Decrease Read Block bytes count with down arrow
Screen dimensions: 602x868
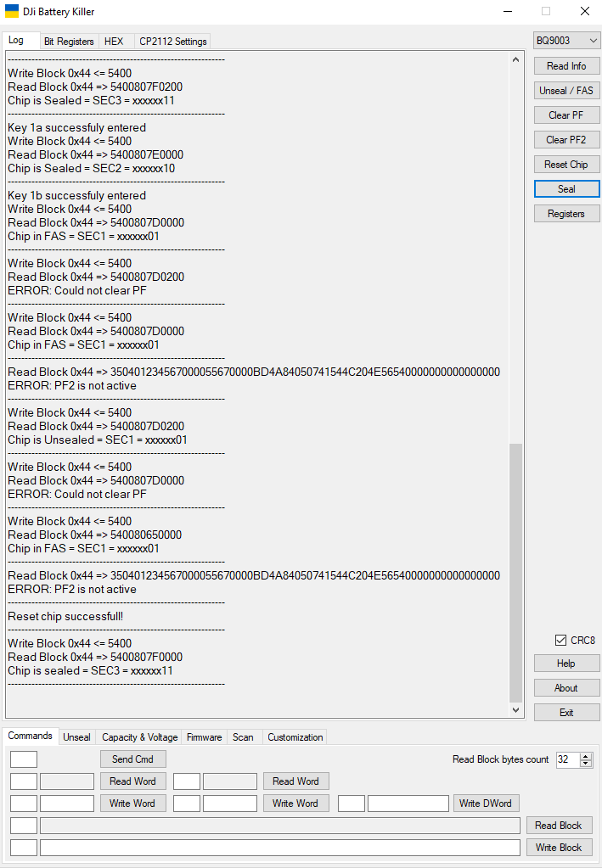pyautogui.click(x=585, y=764)
